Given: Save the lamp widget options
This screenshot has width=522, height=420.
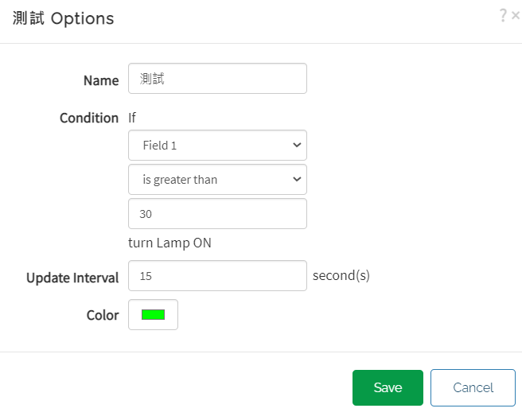Looking at the screenshot, I should click(388, 387).
